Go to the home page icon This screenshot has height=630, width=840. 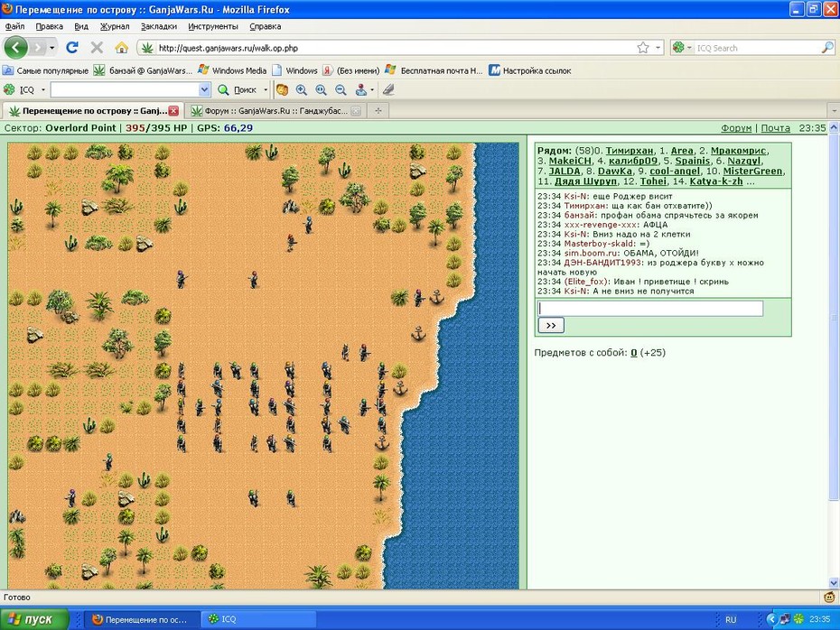pyautogui.click(x=122, y=48)
